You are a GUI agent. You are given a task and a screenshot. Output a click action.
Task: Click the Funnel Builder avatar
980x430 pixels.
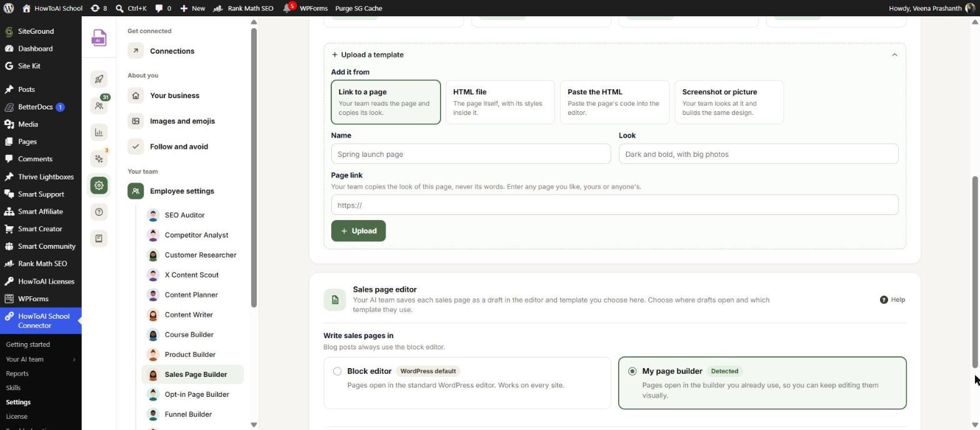(152, 414)
